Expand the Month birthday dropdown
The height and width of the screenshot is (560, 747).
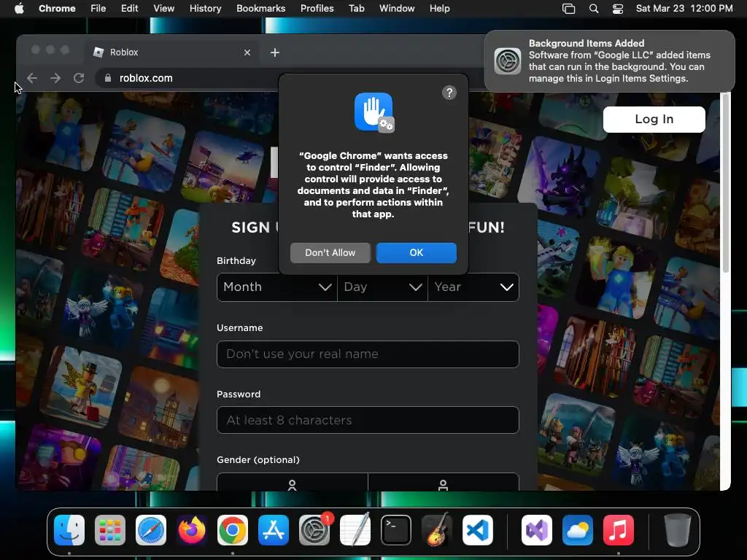pos(277,287)
